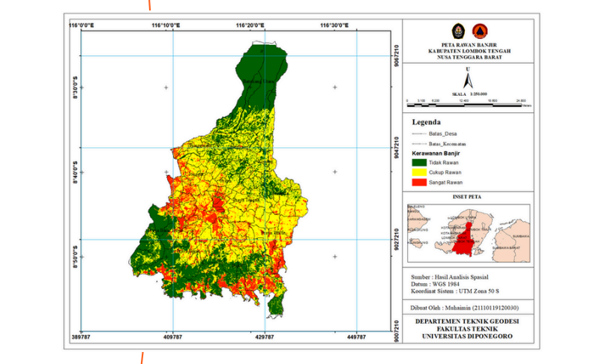The width and height of the screenshot is (614, 364).
Task: Click the INSET PETA heading
Action: [467, 197]
